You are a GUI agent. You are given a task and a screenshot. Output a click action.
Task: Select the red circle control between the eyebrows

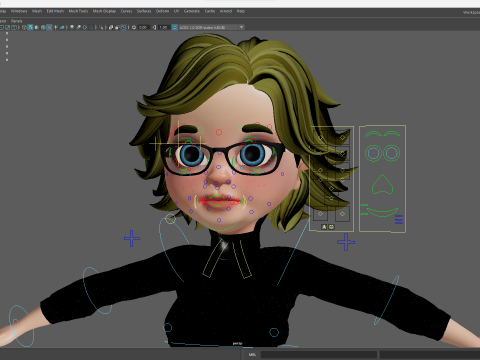pos(219,132)
